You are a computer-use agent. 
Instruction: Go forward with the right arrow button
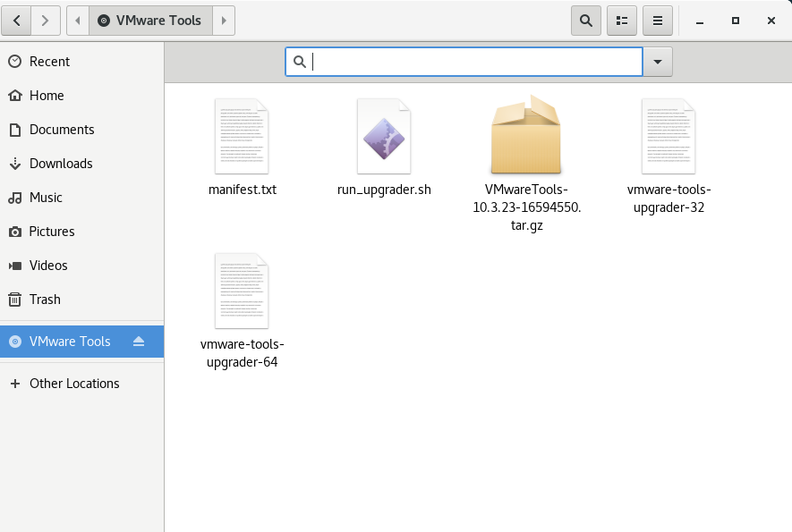46,21
